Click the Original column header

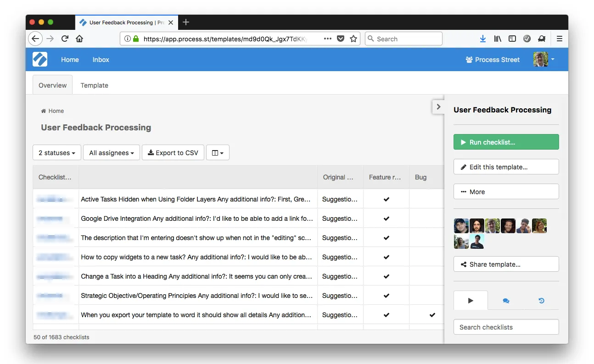click(340, 177)
